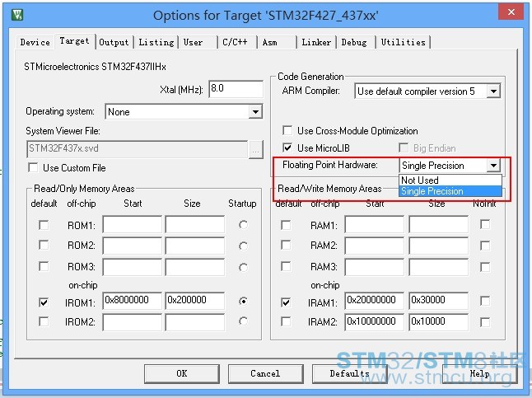The height and width of the screenshot is (398, 532).
Task: Click the RAM2 Size field
Action: pyautogui.click(x=438, y=246)
